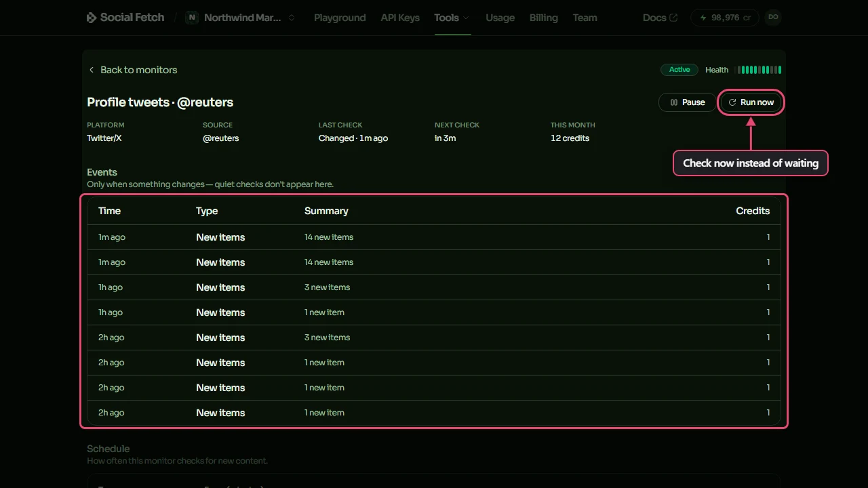The height and width of the screenshot is (488, 868).
Task: Click the Type column header
Action: (x=207, y=211)
